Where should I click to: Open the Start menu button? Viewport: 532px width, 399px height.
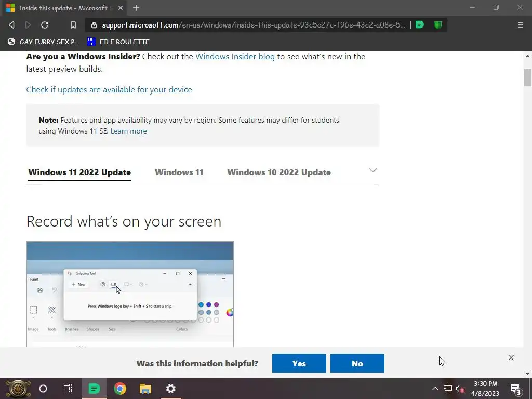[x=18, y=389]
